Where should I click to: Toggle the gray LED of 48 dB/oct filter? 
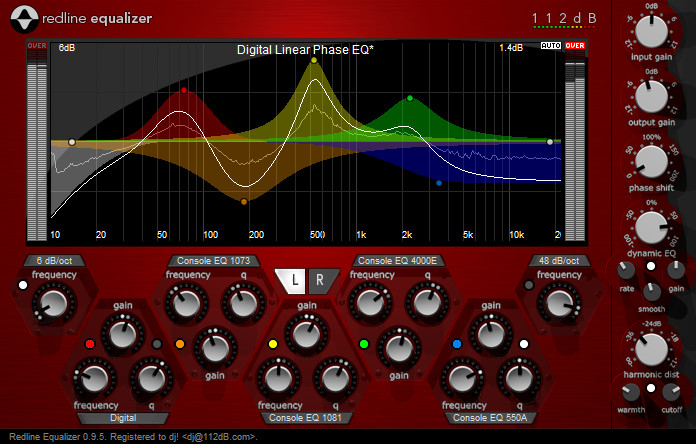(x=529, y=285)
